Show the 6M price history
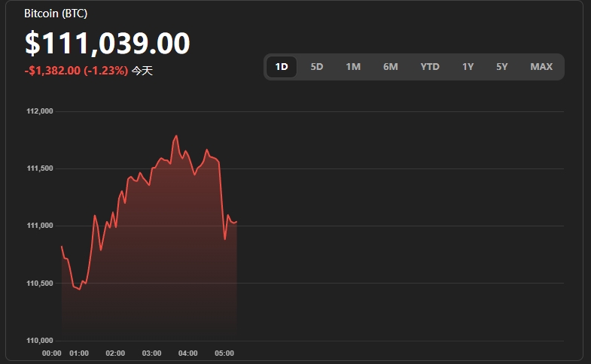This screenshot has height=364, width=591. [x=390, y=67]
